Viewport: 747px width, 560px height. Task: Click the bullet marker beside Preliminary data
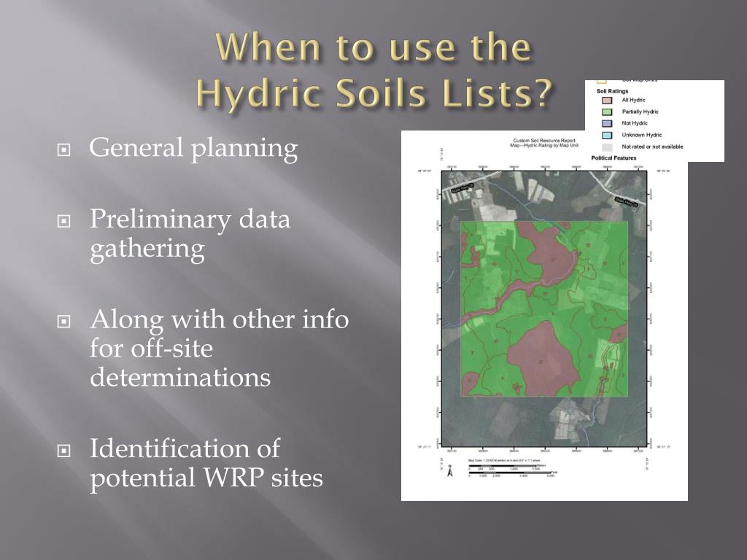pyautogui.click(x=64, y=222)
